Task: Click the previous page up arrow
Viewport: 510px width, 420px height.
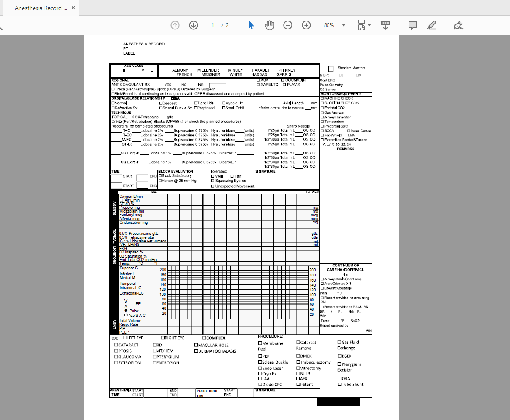Action: tap(175, 25)
